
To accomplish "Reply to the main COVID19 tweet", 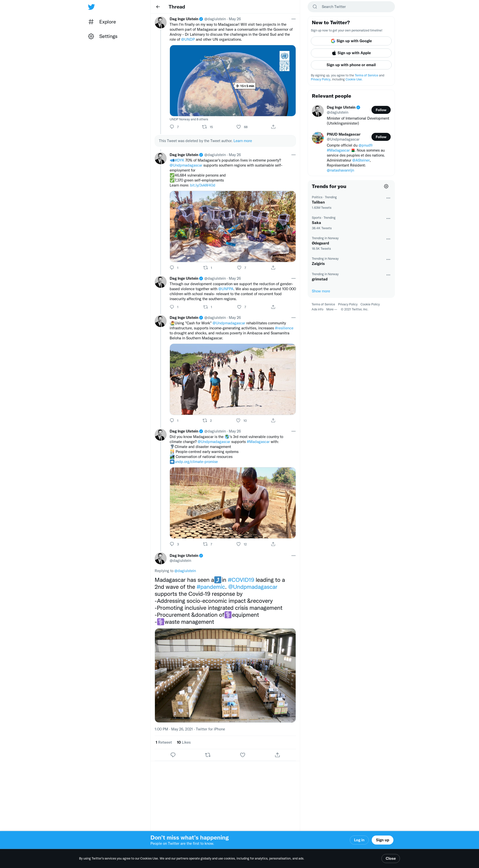I will tap(173, 755).
